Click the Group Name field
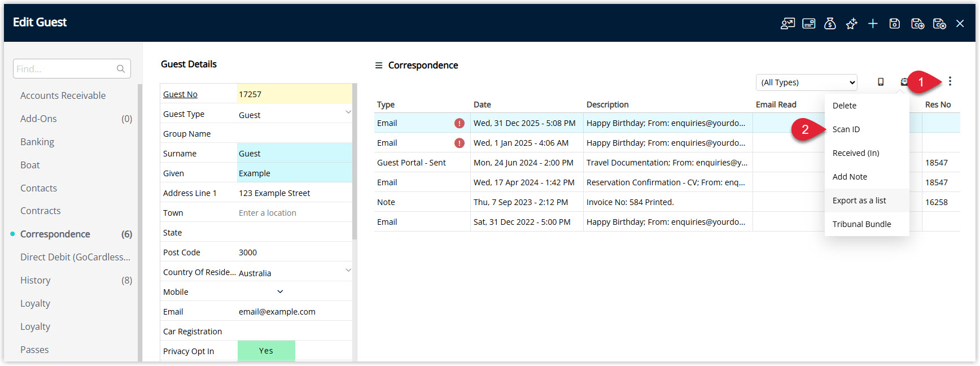 pos(294,133)
